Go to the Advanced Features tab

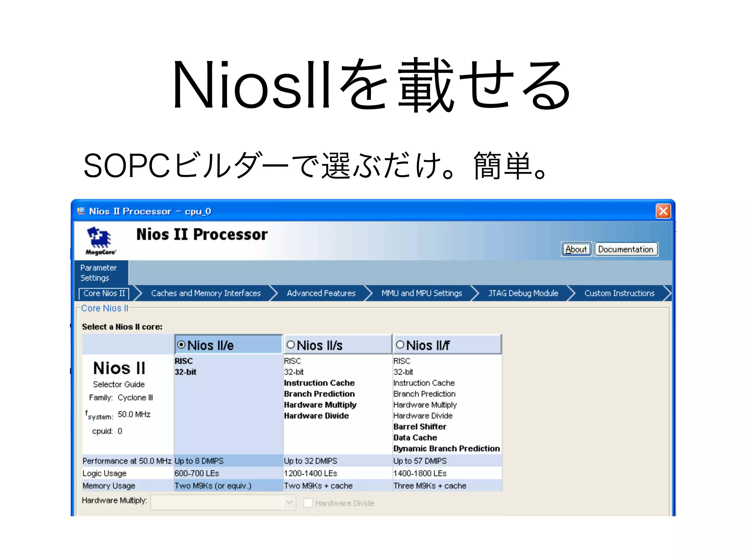[x=321, y=293]
